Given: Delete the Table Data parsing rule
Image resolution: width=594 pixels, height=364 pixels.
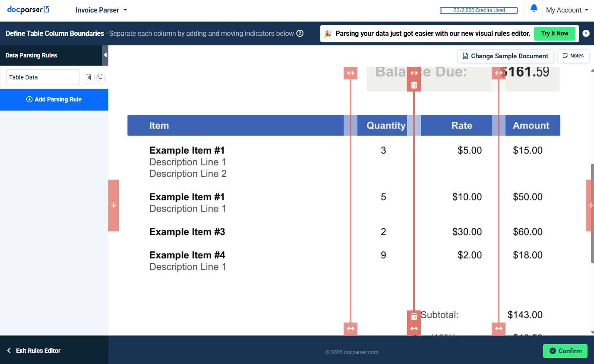Looking at the screenshot, I should click(x=88, y=77).
